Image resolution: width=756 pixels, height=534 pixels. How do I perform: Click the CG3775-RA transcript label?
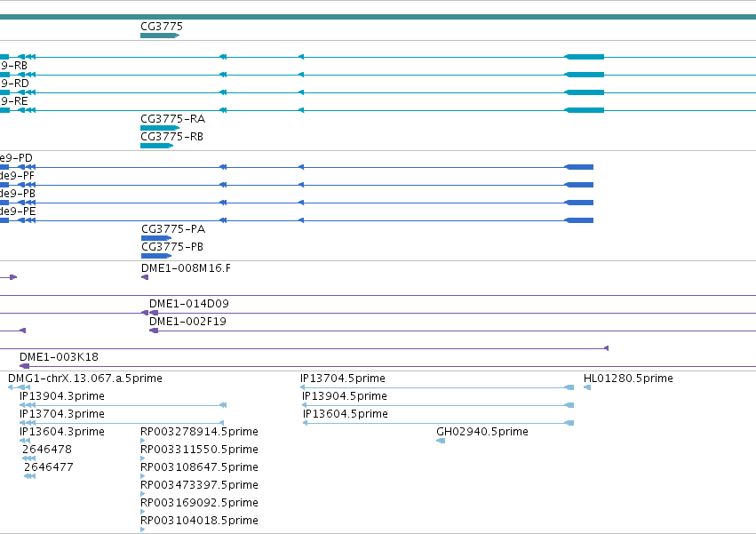click(172, 119)
